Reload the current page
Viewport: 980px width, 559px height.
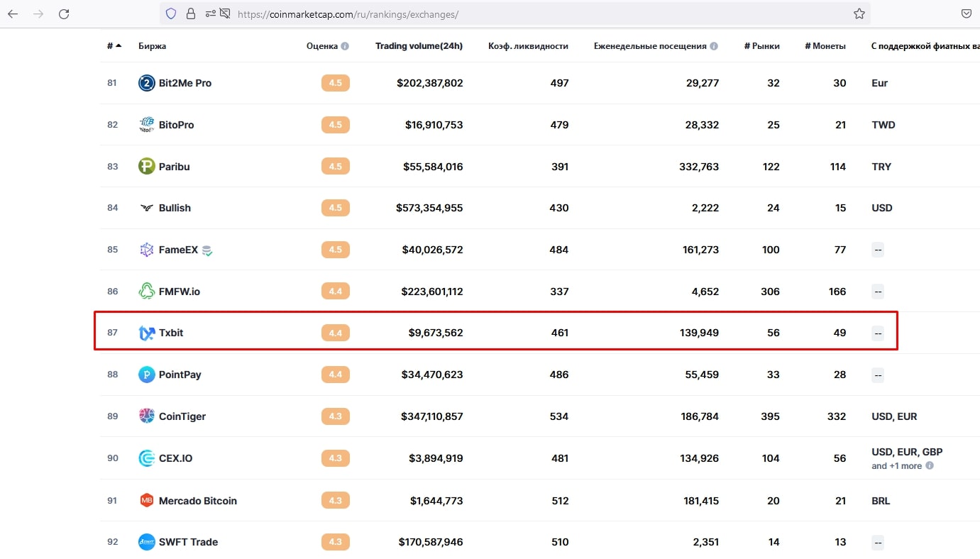pyautogui.click(x=64, y=13)
